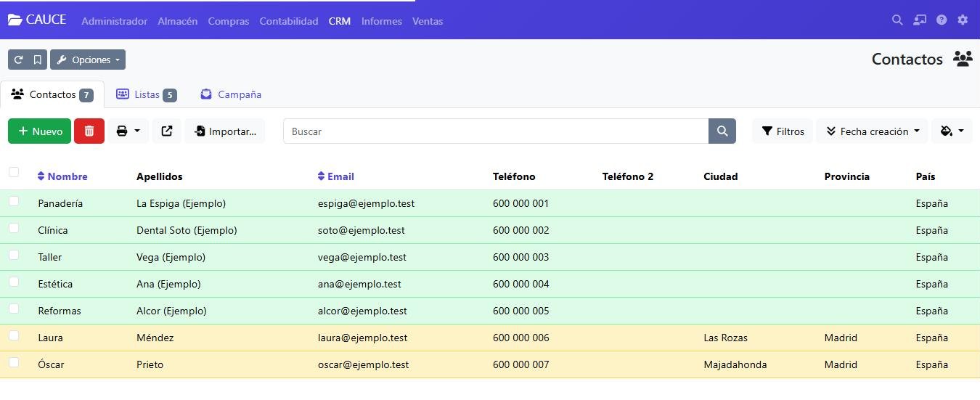Click the Majadahonda city cell
Image resolution: width=980 pixels, height=400 pixels.
tap(735, 364)
